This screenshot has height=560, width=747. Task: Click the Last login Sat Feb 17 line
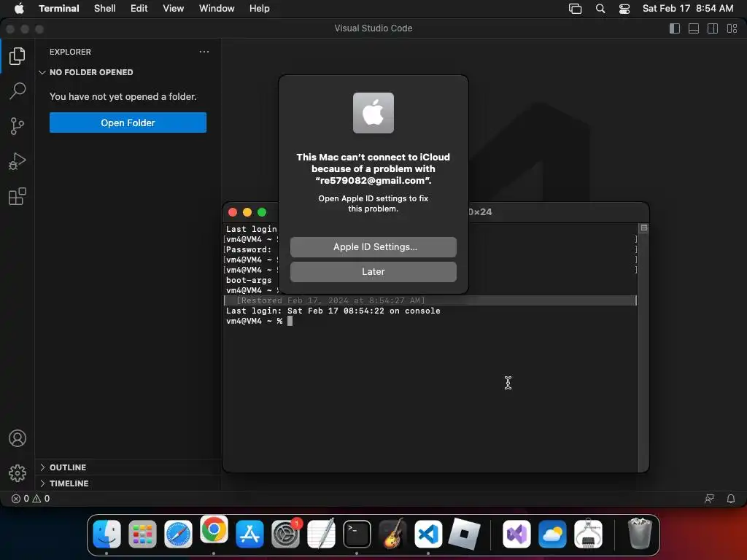point(333,311)
